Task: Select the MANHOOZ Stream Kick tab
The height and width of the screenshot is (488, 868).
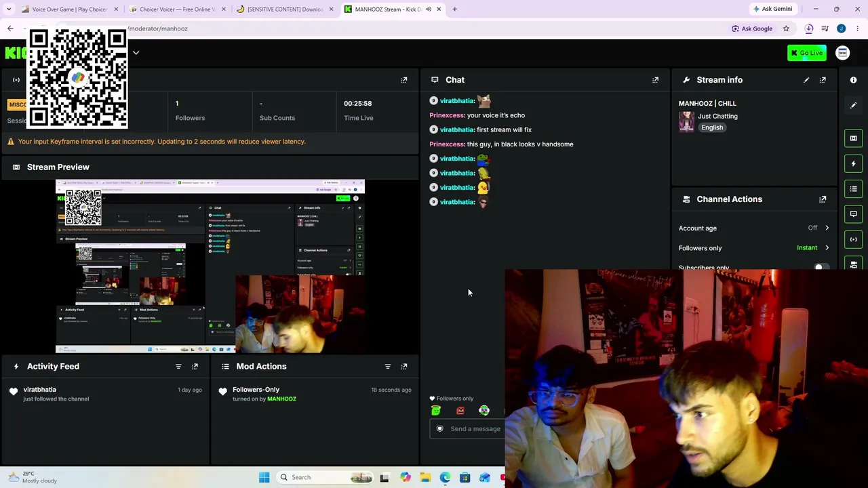Action: (393, 9)
